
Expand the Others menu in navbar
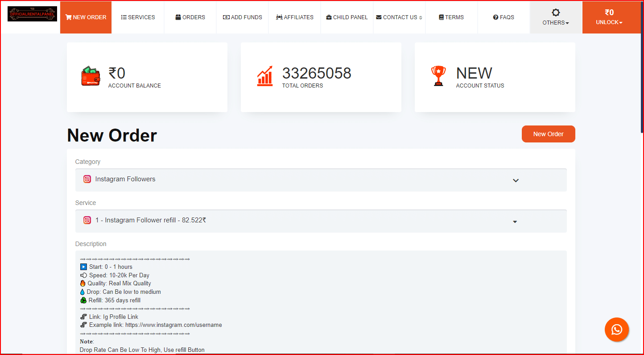(556, 22)
